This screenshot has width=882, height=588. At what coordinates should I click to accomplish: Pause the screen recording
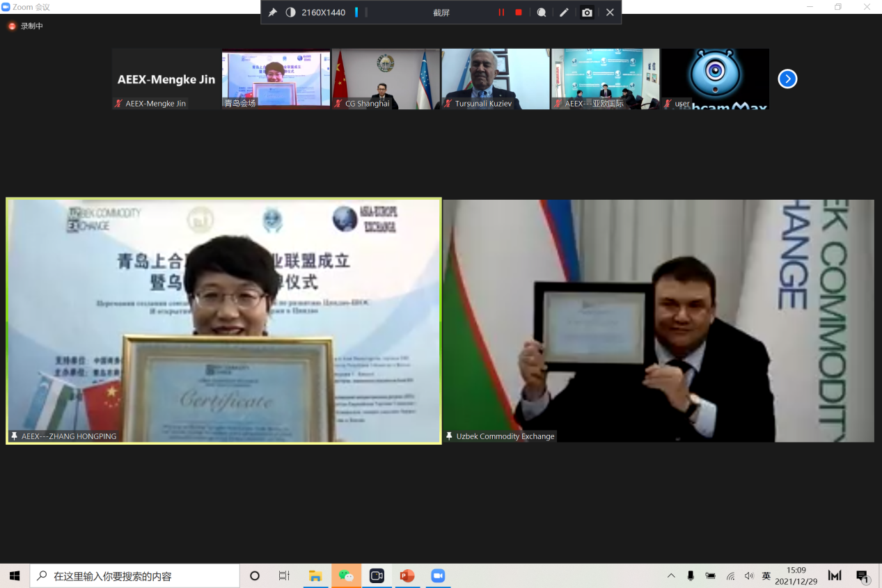tap(501, 13)
